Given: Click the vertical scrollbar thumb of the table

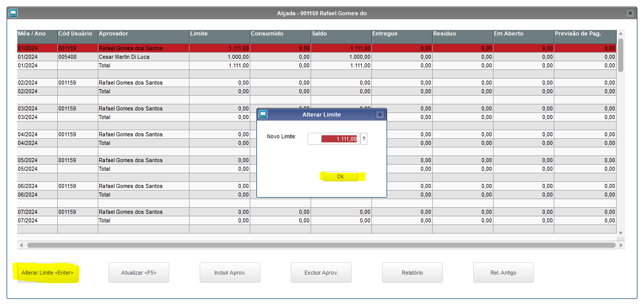Looking at the screenshot, I should (x=621, y=55).
